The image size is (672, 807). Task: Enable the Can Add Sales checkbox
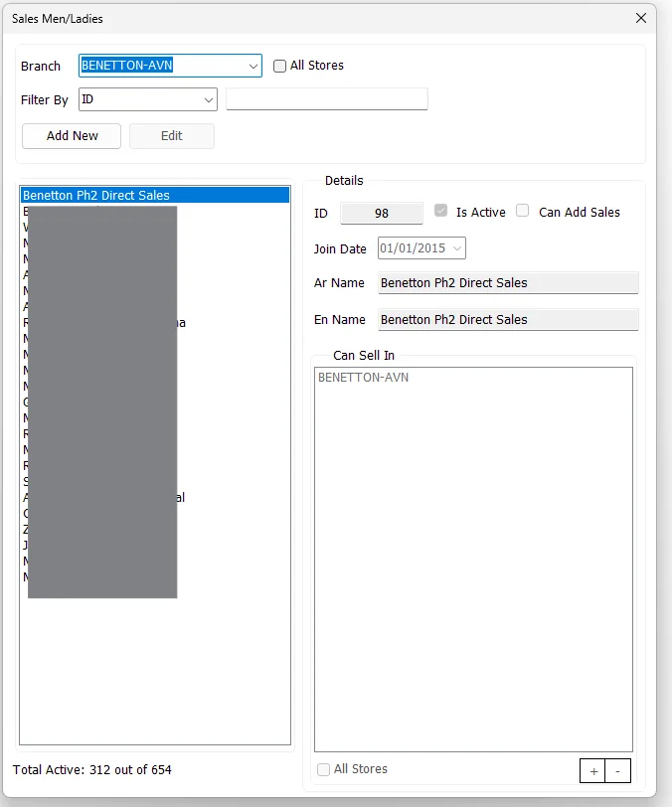[x=522, y=211]
